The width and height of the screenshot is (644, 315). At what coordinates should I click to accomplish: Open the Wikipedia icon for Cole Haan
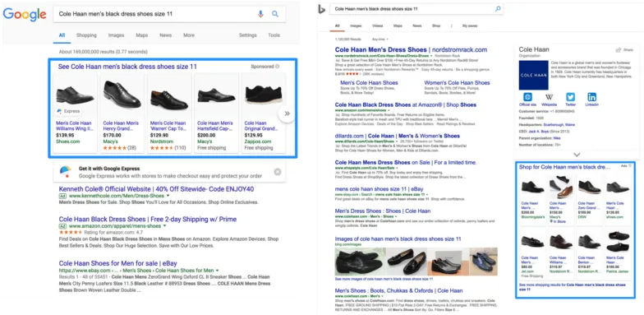(549, 97)
